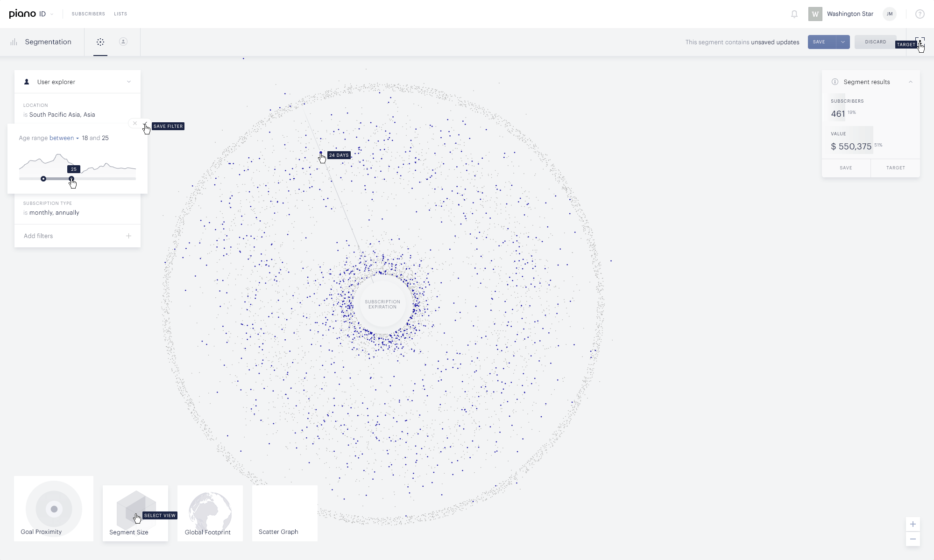Screen dimensions: 934x560
Task: Collapse the Segment results panel
Action: [x=910, y=82]
